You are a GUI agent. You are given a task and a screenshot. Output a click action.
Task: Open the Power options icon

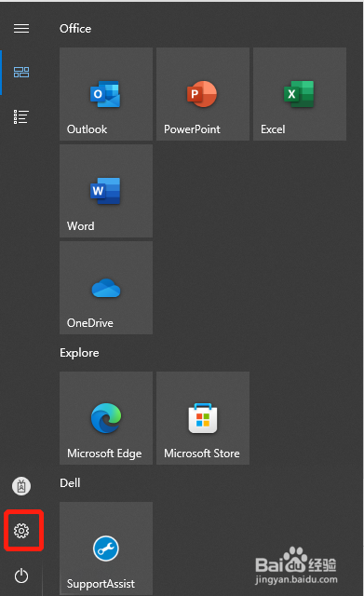[21, 576]
